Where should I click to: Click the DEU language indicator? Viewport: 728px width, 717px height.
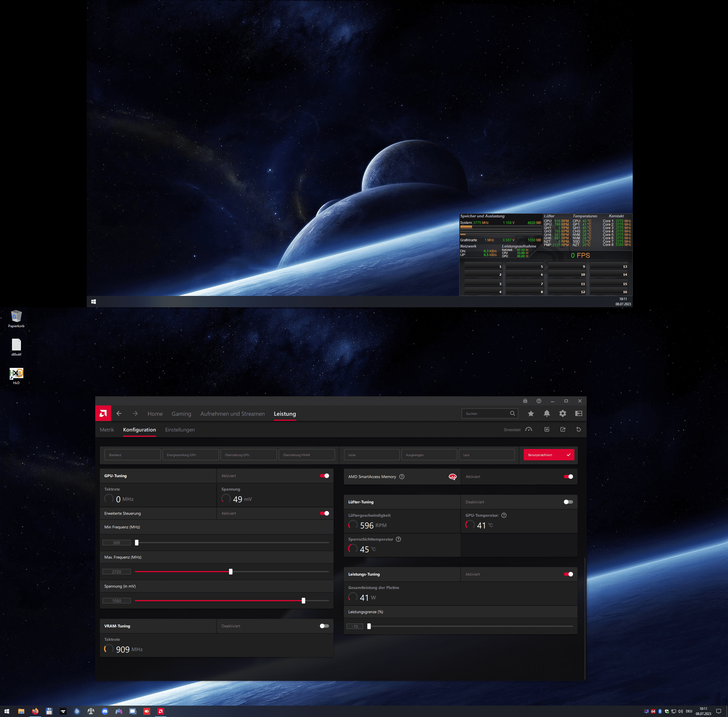689,711
